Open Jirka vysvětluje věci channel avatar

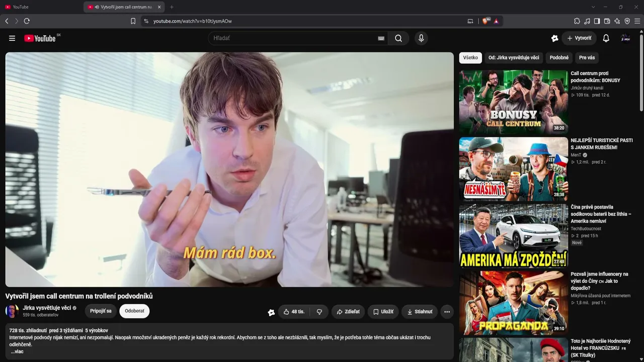coord(12,311)
